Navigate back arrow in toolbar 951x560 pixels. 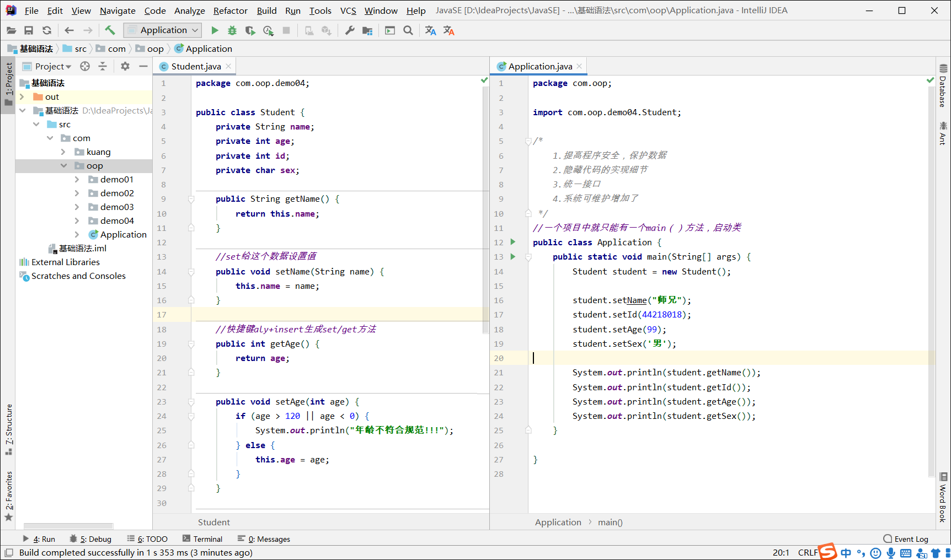(x=69, y=30)
